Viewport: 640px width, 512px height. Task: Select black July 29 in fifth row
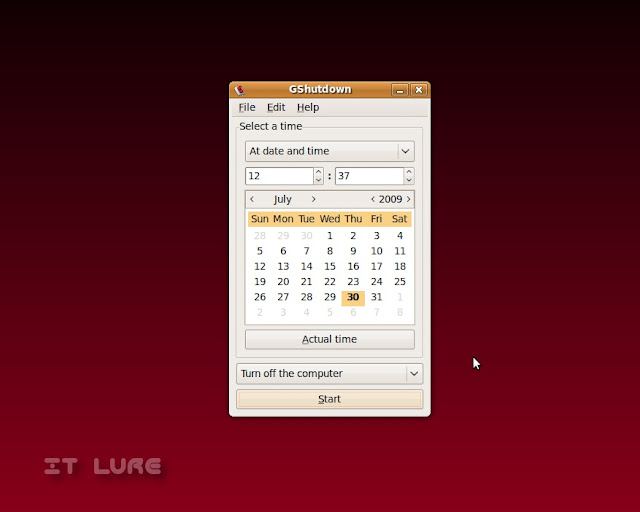coord(330,297)
